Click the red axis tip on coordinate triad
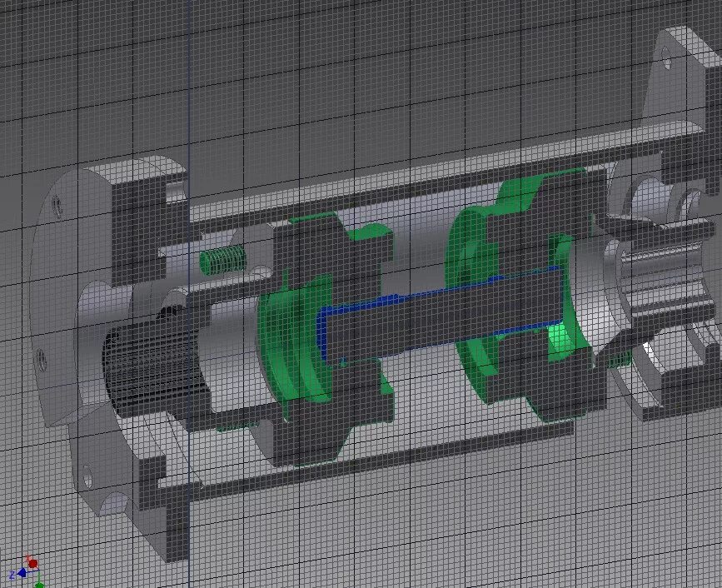The height and width of the screenshot is (588, 722). (x=32, y=563)
